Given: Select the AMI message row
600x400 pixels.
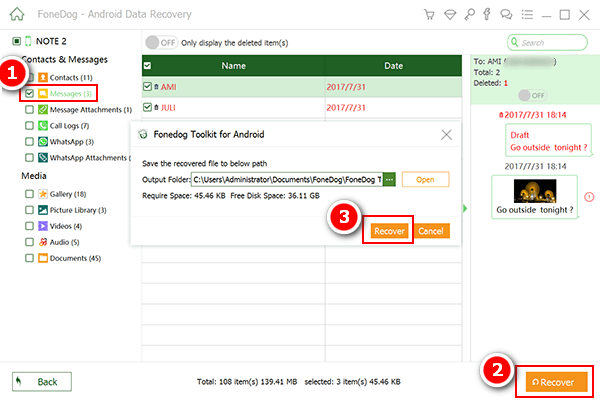Looking at the screenshot, I should tap(302, 87).
